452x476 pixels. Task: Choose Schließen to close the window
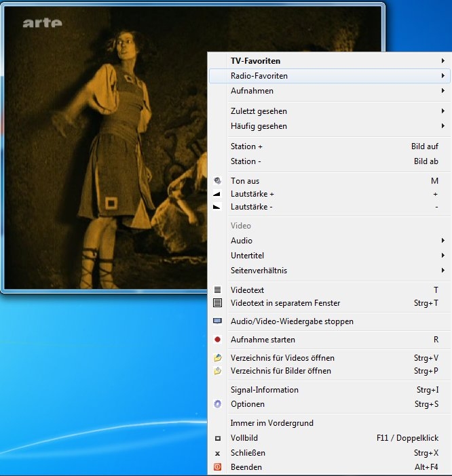point(248,453)
